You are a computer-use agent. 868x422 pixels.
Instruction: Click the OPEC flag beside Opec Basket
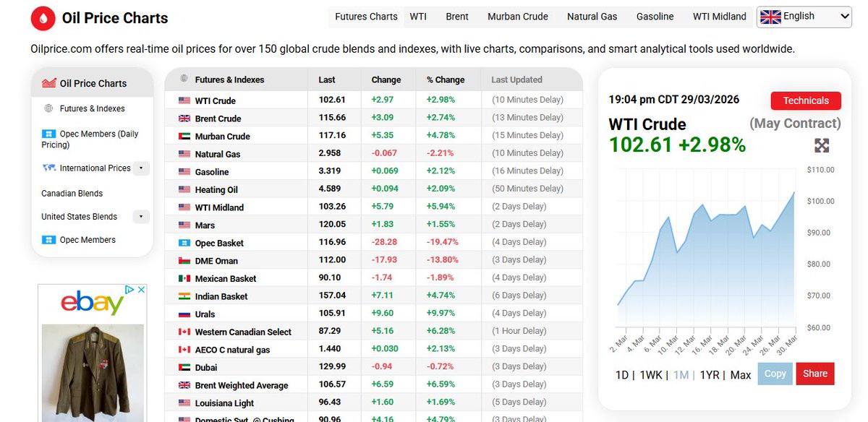point(184,243)
